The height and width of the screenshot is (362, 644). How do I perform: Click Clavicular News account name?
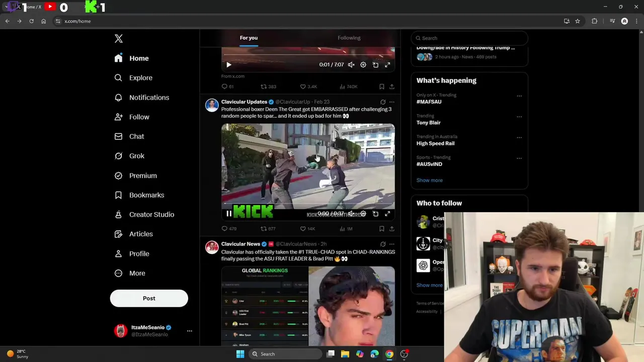point(240,244)
